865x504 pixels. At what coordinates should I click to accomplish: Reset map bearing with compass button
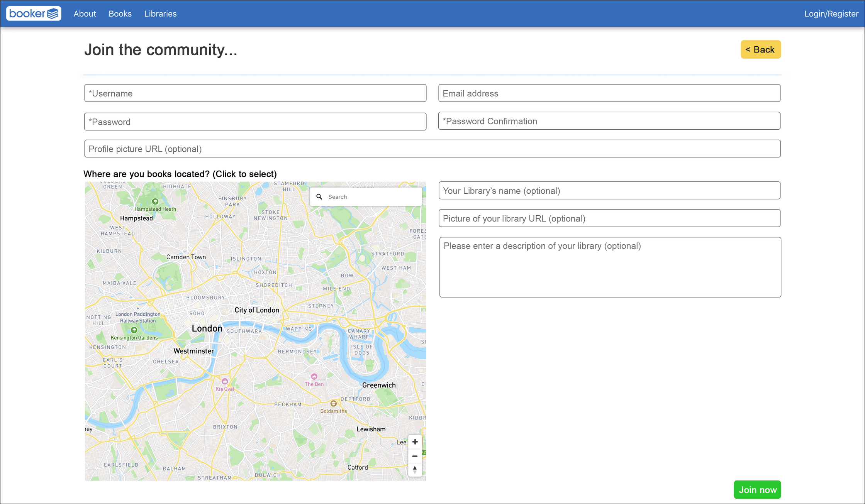pos(415,470)
